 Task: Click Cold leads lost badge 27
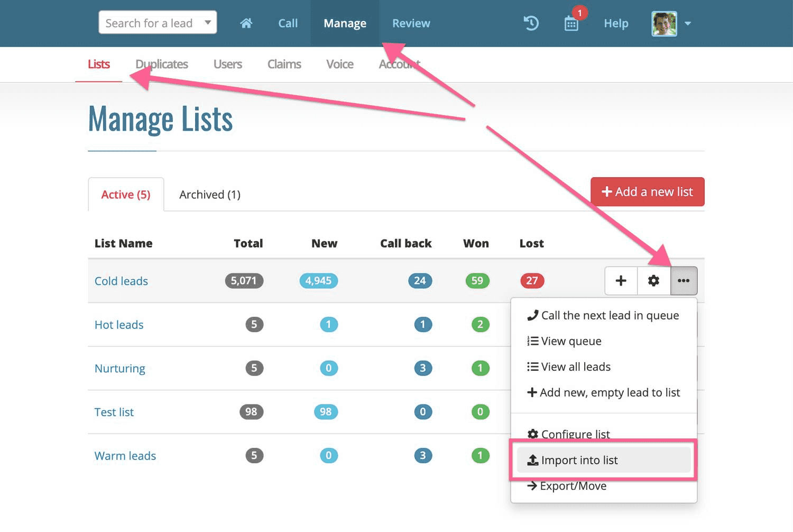[x=532, y=280]
